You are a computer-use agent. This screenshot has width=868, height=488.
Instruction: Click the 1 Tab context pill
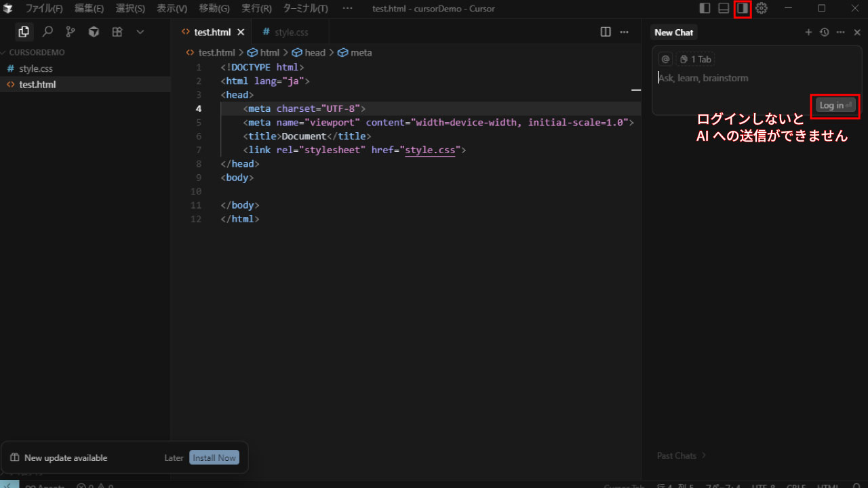coord(696,59)
